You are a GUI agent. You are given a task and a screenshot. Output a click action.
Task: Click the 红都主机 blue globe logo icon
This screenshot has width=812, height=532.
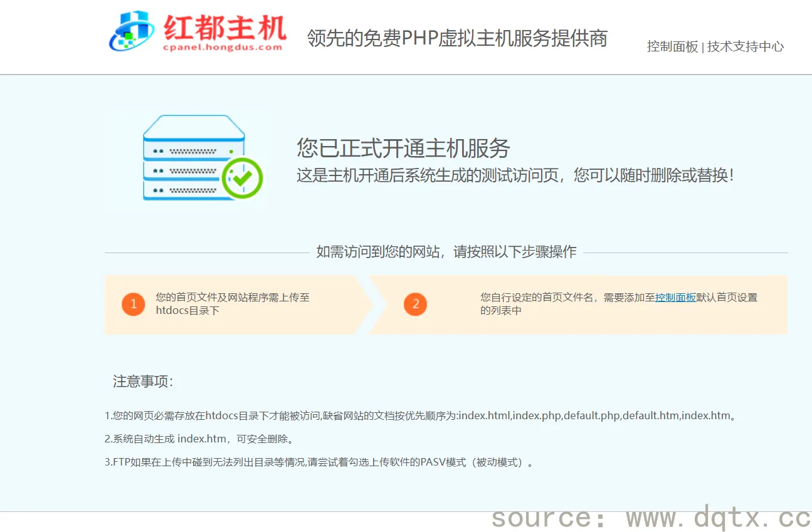131,31
